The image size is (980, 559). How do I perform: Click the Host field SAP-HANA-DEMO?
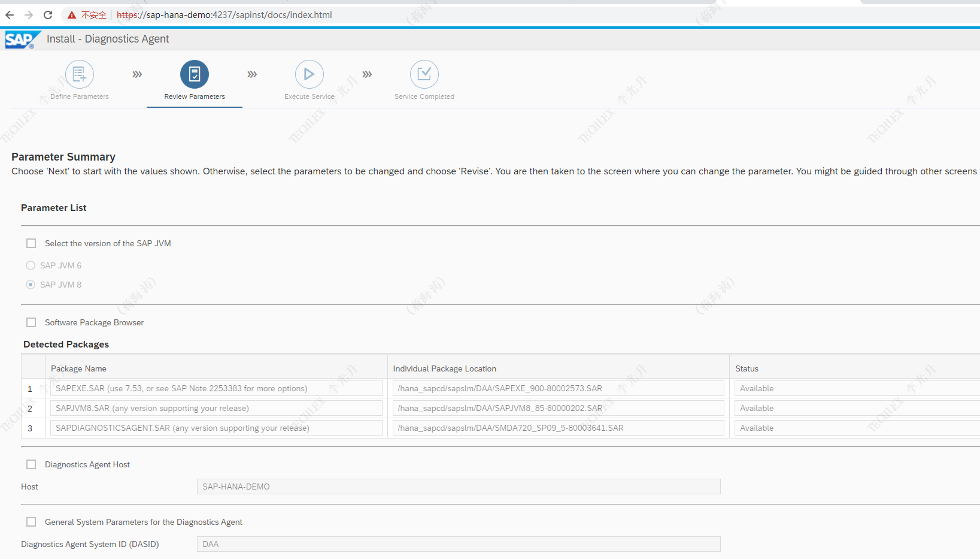(459, 487)
